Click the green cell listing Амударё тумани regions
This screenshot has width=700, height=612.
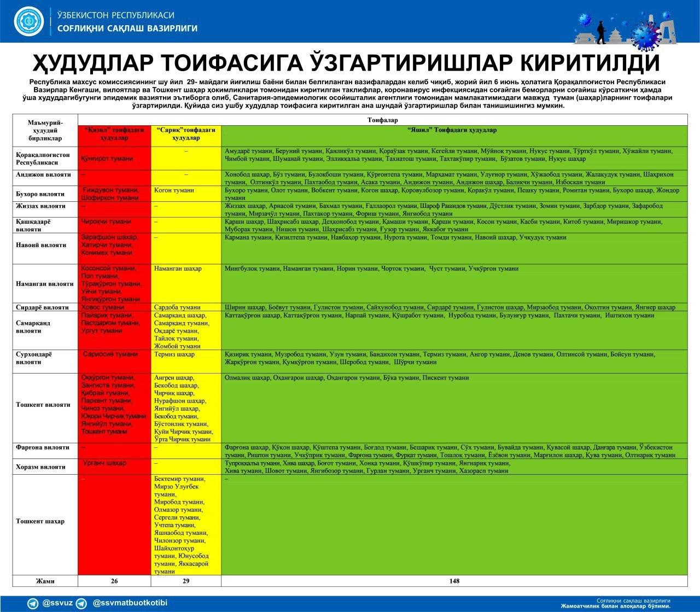click(x=454, y=156)
